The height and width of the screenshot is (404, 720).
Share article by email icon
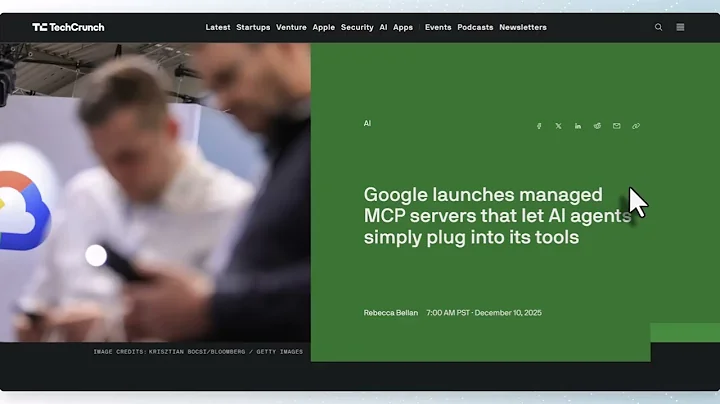pos(617,126)
